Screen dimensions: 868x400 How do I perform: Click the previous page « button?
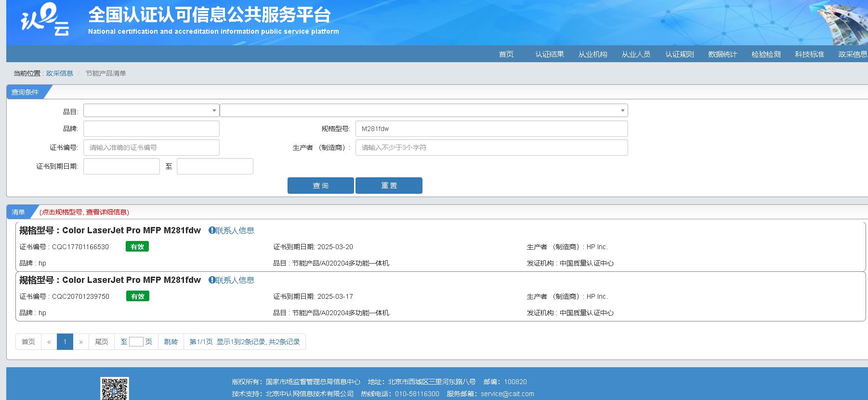click(49, 342)
